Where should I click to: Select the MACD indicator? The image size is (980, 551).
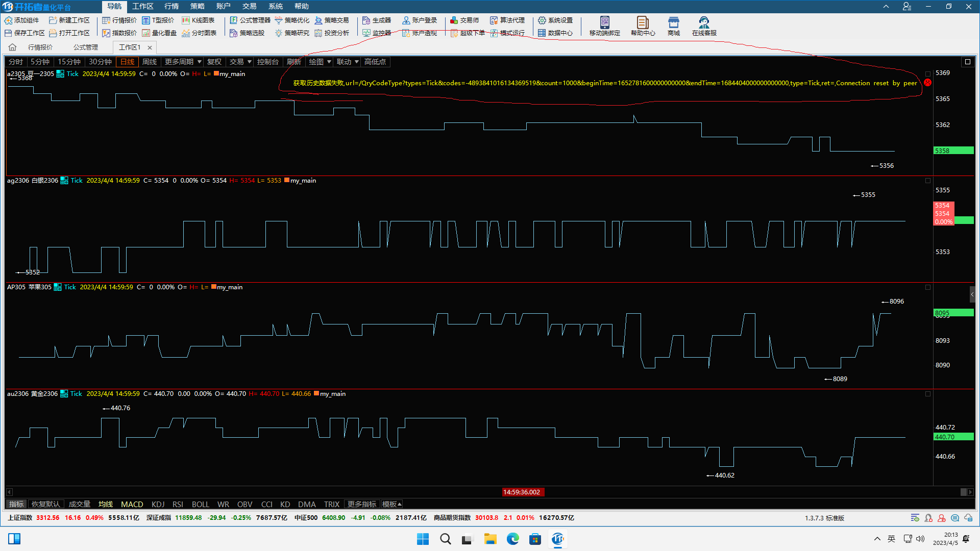coord(132,504)
